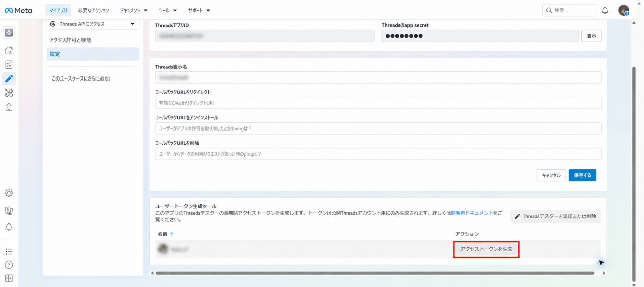Image resolution: width=644 pixels, height=287 pixels.
Task: Open the tools icon in sidebar
Action: 9,93
